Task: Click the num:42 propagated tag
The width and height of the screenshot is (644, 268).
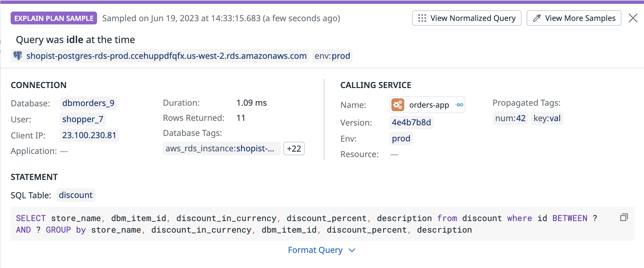Action: pyautogui.click(x=510, y=118)
